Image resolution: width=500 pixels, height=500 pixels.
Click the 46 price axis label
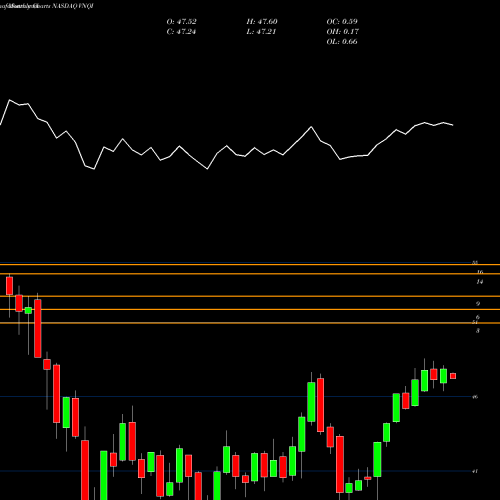(475, 397)
